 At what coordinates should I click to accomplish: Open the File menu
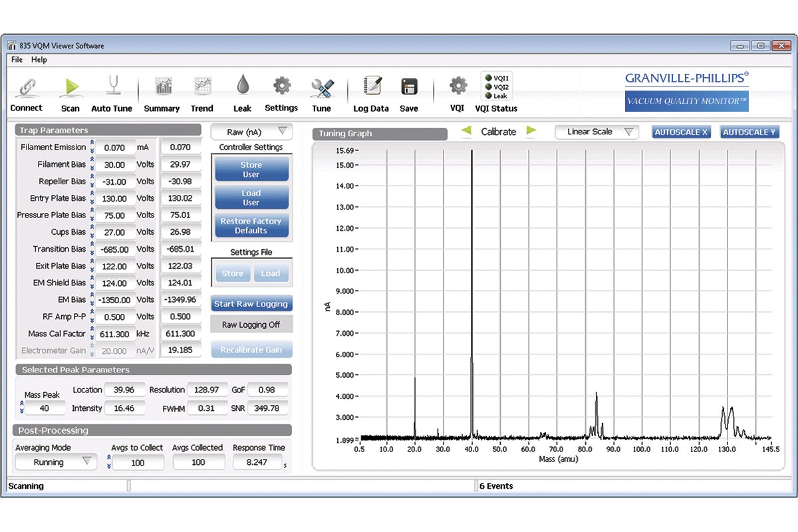pyautogui.click(x=16, y=59)
